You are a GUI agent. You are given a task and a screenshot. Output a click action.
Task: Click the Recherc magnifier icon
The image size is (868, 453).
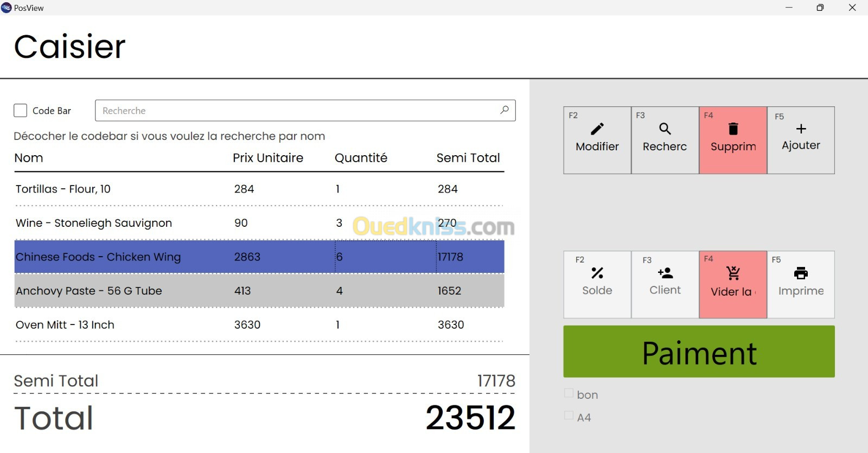coord(665,129)
